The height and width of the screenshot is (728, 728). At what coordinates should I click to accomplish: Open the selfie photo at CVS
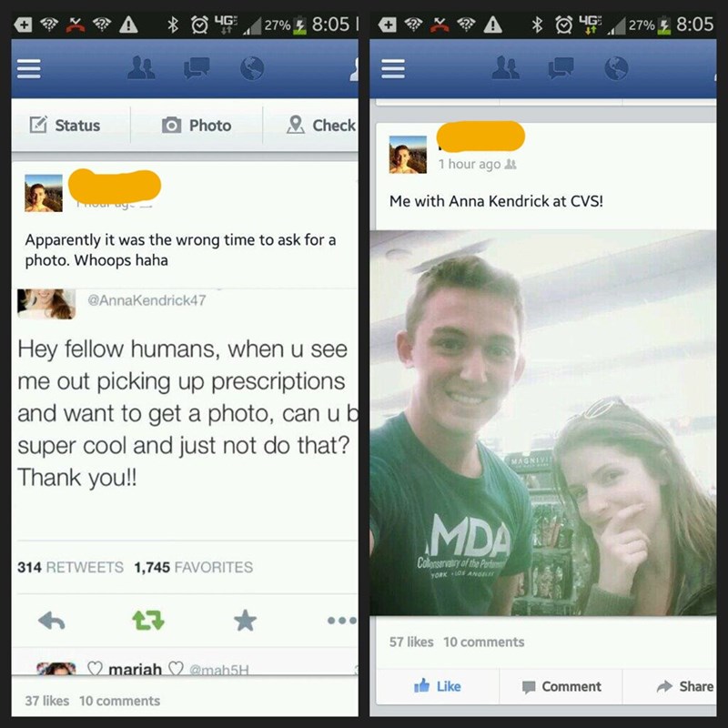click(543, 422)
